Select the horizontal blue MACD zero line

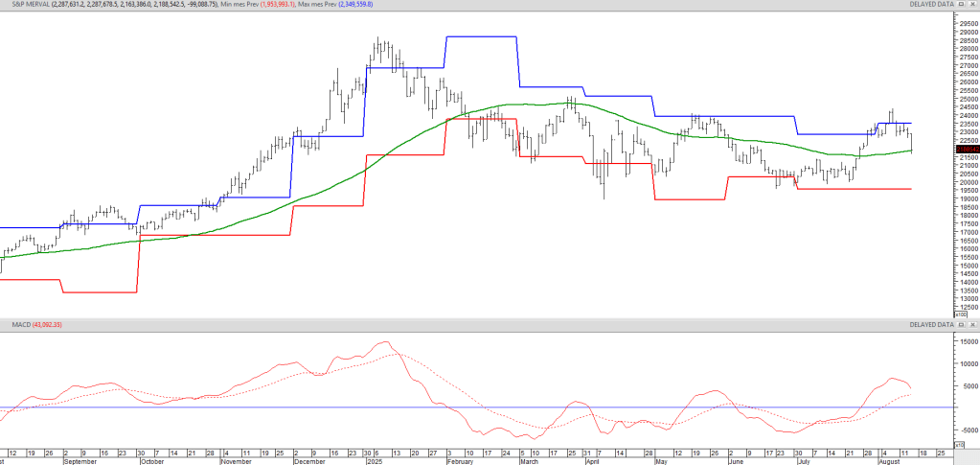(479, 407)
